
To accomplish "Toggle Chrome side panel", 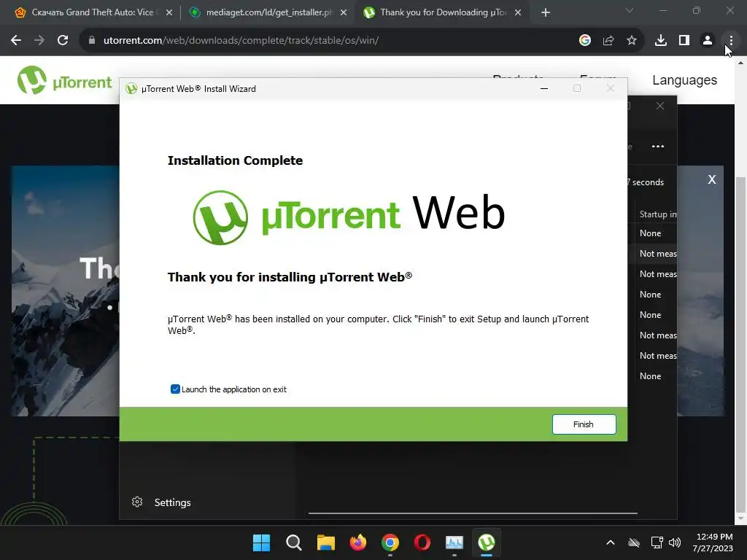I will tap(684, 41).
